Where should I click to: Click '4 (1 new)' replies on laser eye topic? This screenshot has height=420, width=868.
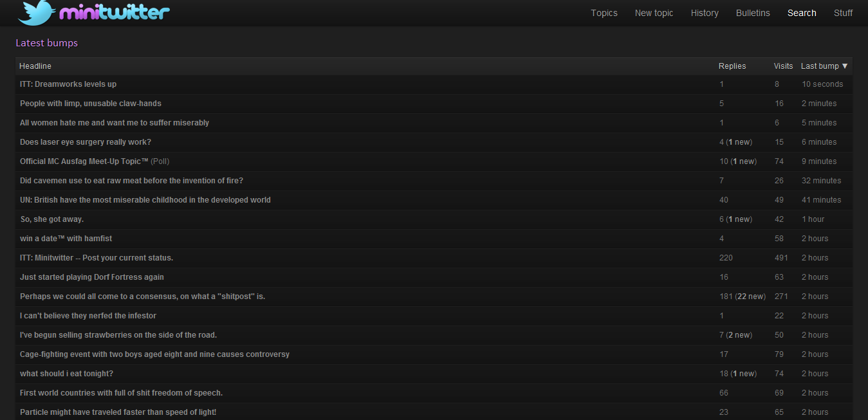(735, 142)
